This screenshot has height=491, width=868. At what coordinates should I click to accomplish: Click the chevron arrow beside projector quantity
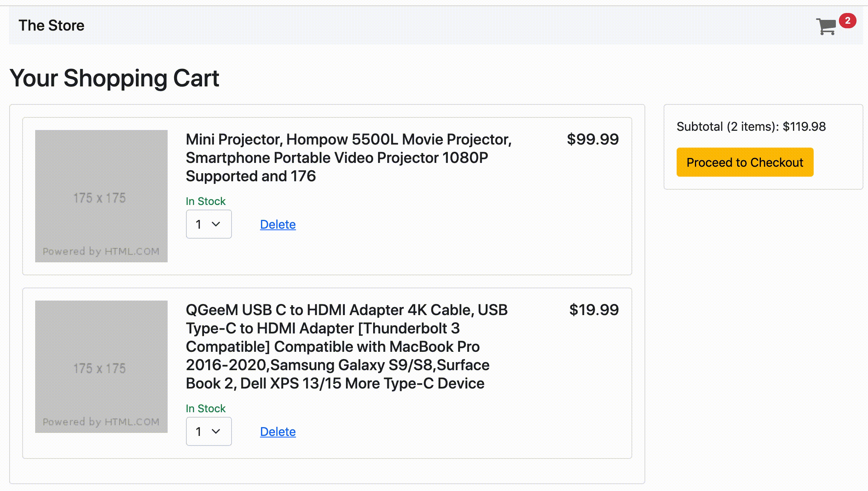(216, 224)
